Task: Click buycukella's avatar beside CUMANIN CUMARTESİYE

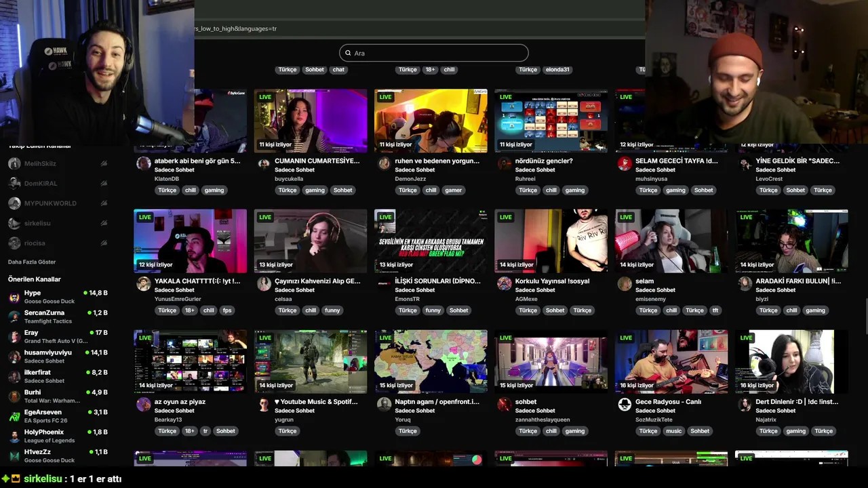Action: click(x=264, y=163)
